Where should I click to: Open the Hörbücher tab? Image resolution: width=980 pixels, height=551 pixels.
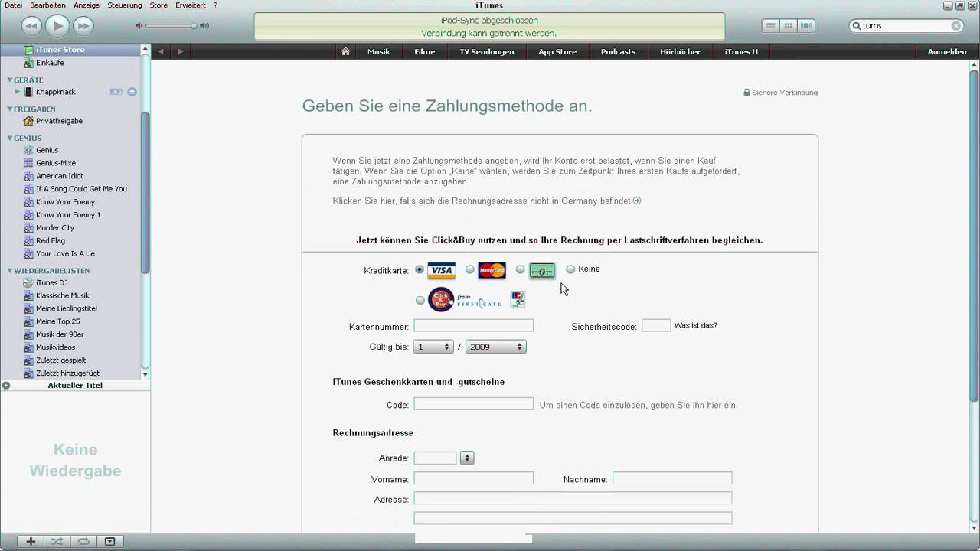[680, 52]
